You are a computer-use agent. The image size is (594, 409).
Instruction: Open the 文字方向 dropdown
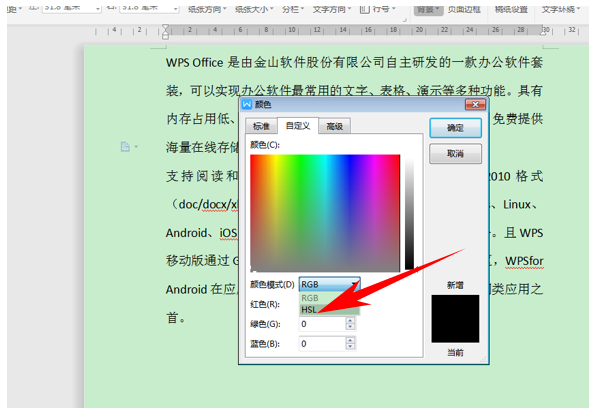(x=332, y=9)
